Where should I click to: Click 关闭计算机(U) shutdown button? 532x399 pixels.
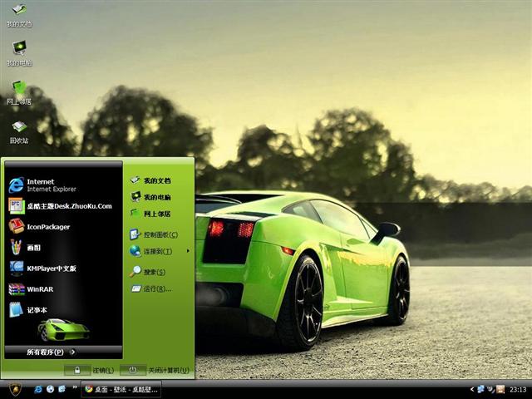coord(155,370)
